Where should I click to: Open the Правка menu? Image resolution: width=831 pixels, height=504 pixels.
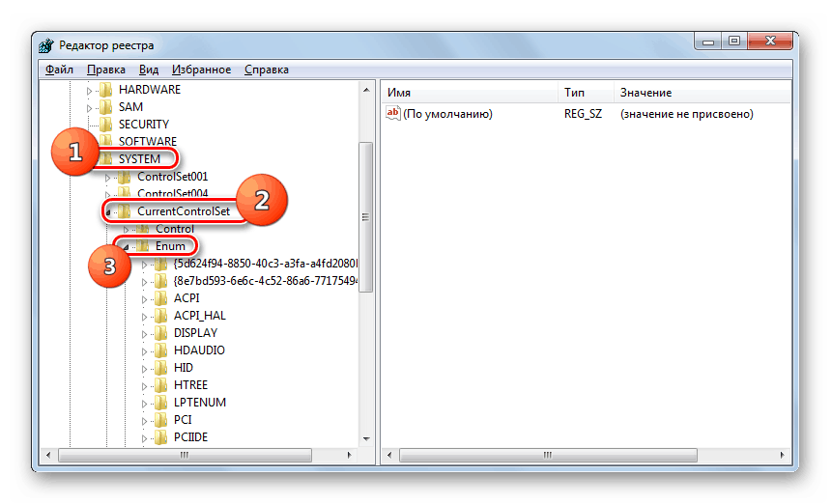(x=106, y=70)
